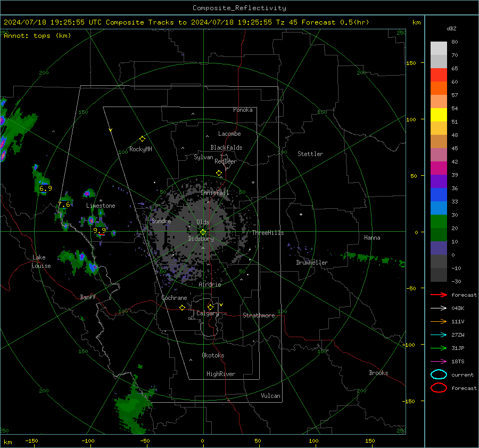Click the Innisfail label
479x448 pixels.
215,193
